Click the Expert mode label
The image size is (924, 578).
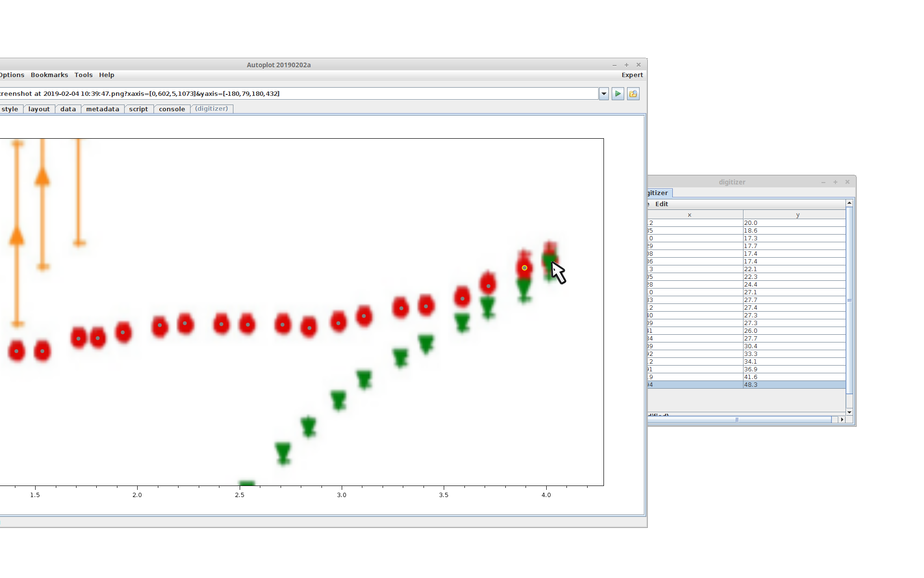coord(632,75)
